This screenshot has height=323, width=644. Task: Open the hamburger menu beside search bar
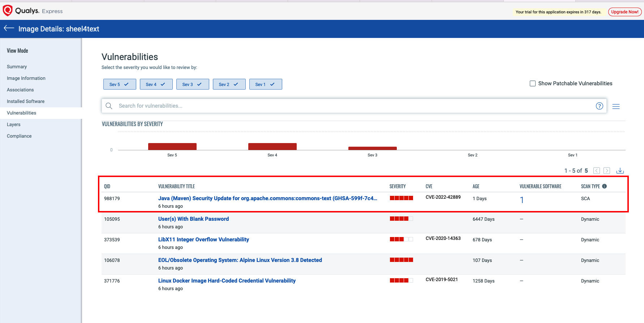(x=616, y=106)
